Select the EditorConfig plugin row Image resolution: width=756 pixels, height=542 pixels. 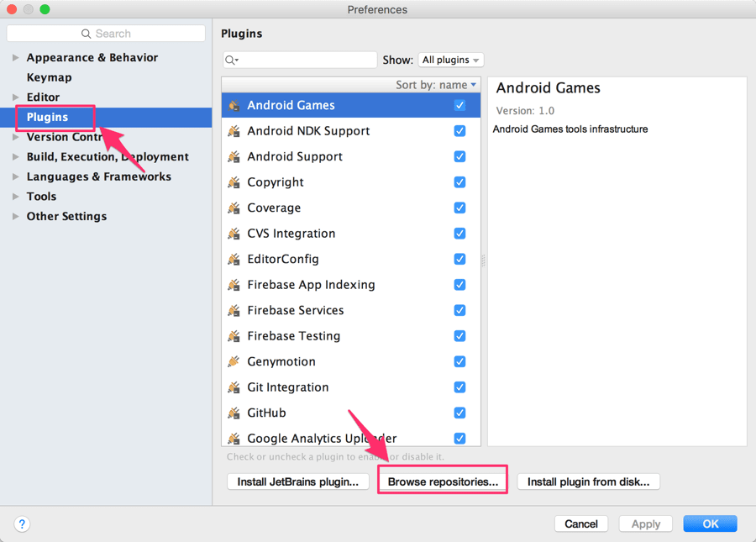point(351,259)
